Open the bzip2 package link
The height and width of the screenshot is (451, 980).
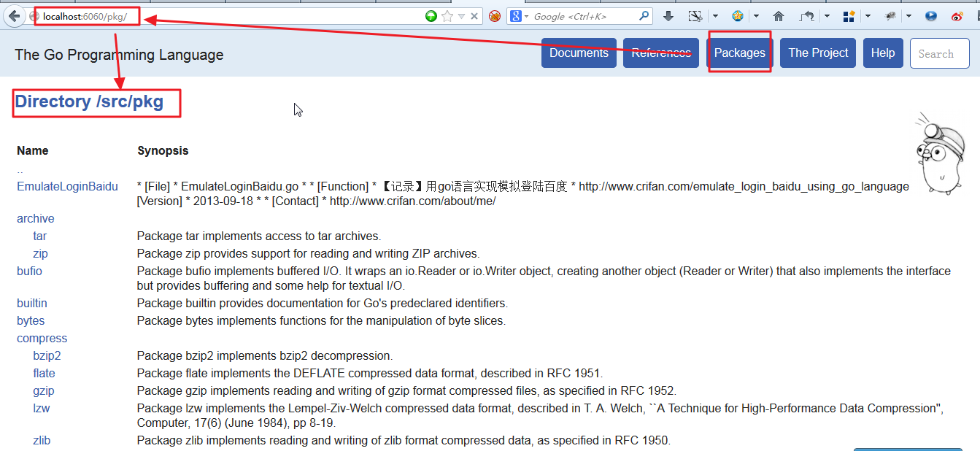[x=47, y=355]
